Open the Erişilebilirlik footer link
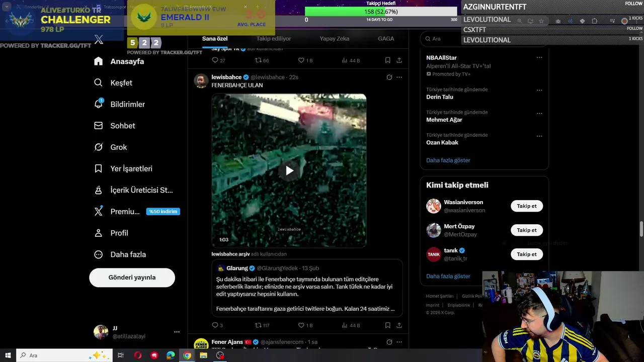 coord(459,305)
